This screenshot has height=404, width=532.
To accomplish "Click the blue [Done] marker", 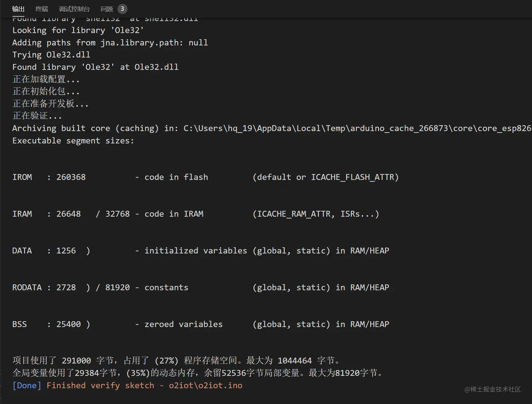I will (x=27, y=385).
